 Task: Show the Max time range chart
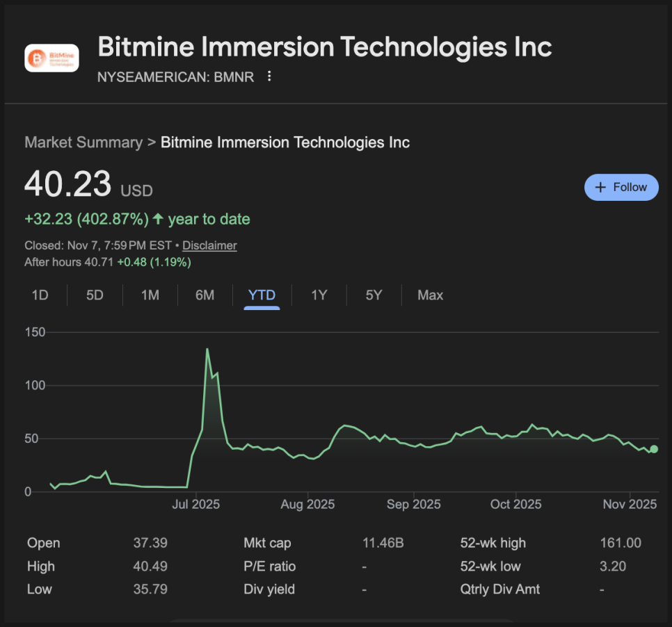click(x=430, y=295)
